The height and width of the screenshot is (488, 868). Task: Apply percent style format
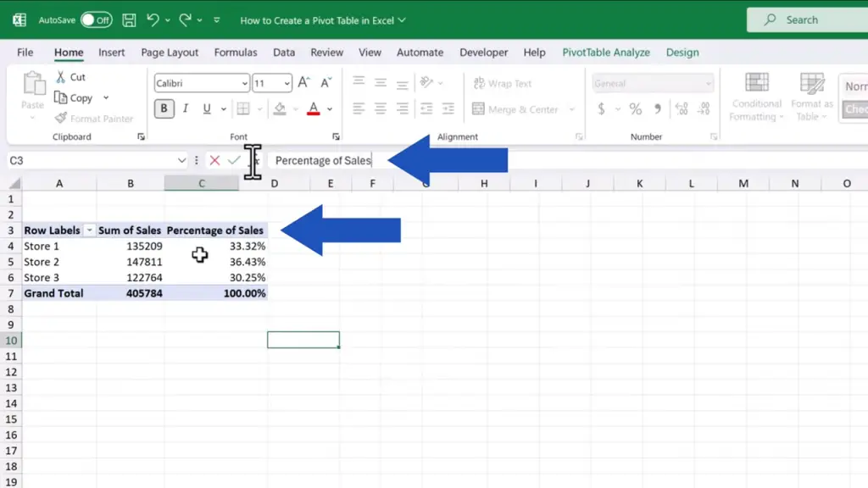(636, 109)
